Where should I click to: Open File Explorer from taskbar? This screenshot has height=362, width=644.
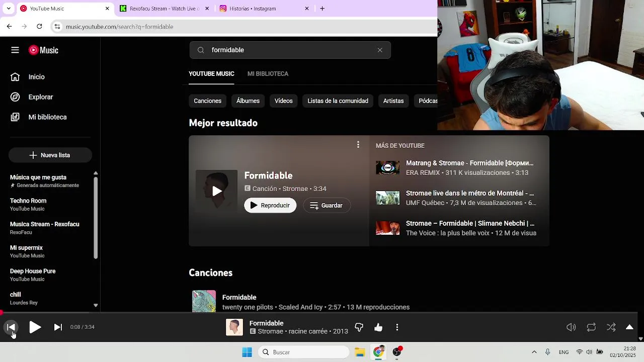point(359,352)
